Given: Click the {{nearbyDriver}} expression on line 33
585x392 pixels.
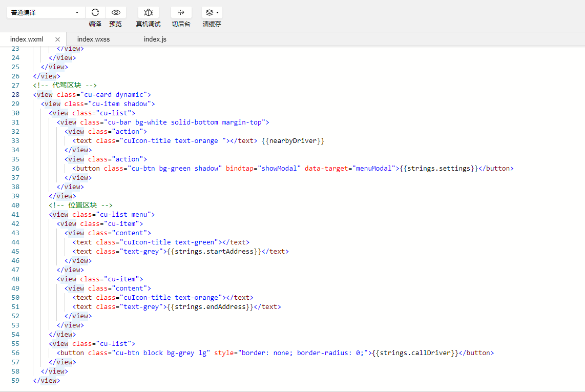Looking at the screenshot, I should [293, 140].
